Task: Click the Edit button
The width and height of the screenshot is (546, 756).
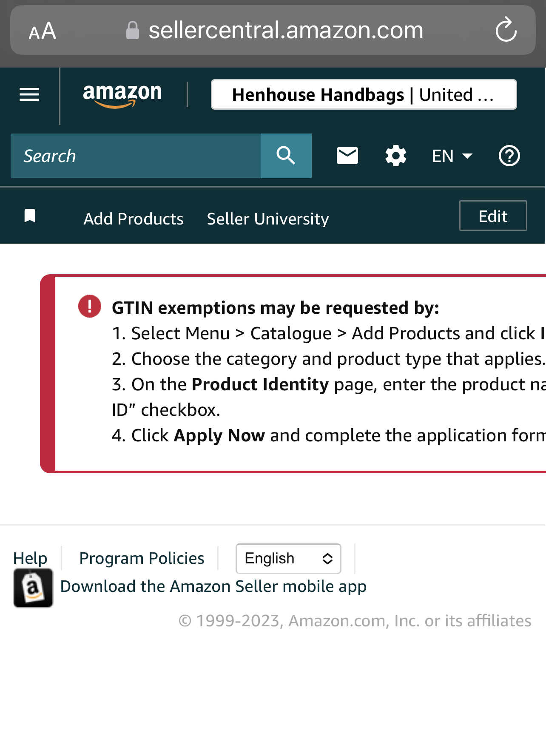Action: click(493, 216)
